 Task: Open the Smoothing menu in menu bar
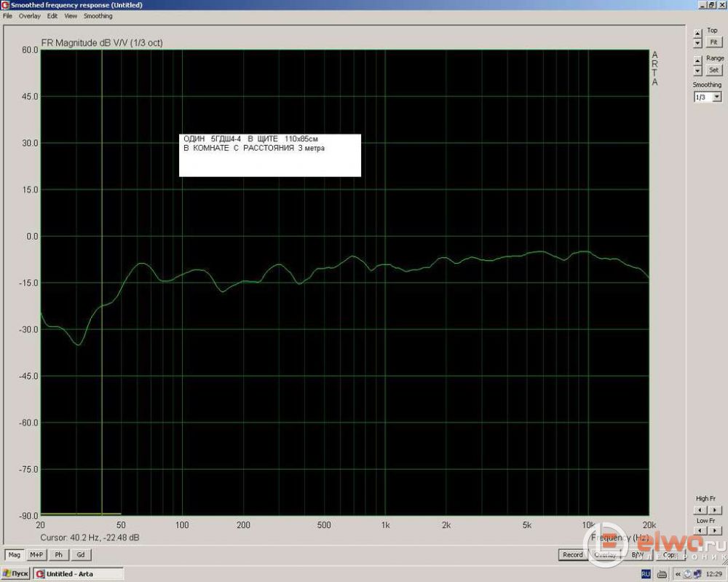pos(98,15)
